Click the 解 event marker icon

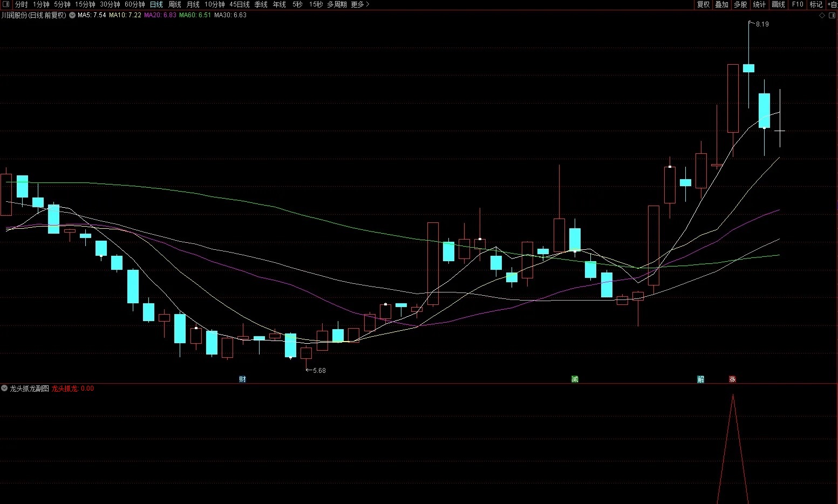pyautogui.click(x=701, y=379)
